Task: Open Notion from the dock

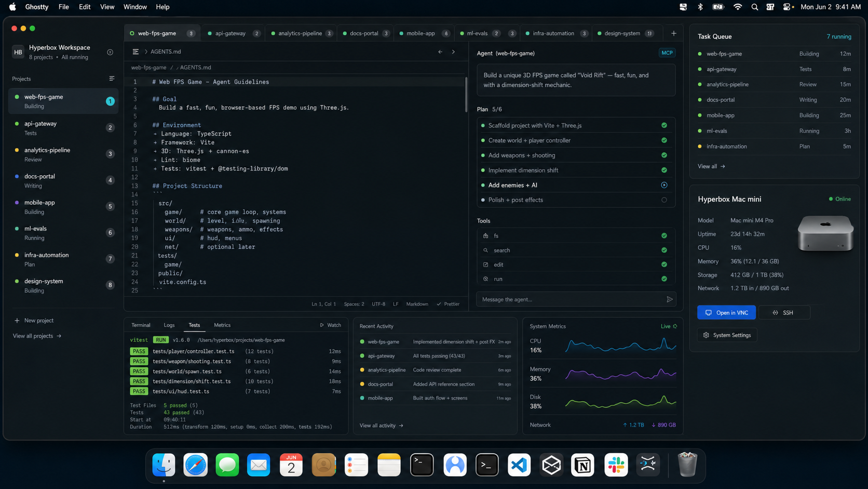Action: click(583, 465)
